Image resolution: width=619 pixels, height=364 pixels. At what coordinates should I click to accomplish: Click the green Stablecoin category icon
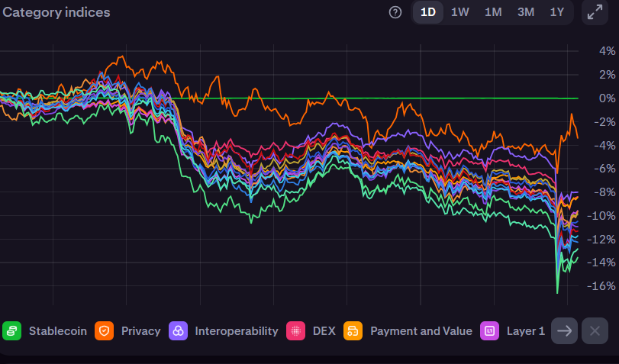12,331
